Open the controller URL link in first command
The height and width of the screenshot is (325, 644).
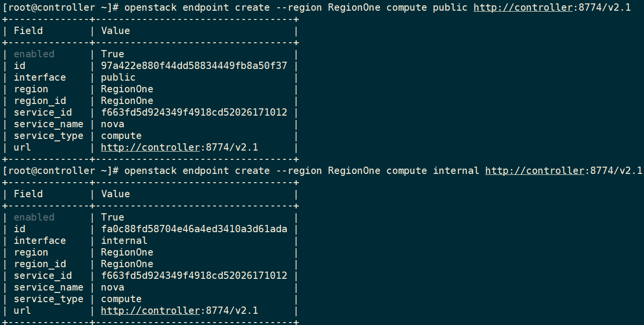[523, 7]
